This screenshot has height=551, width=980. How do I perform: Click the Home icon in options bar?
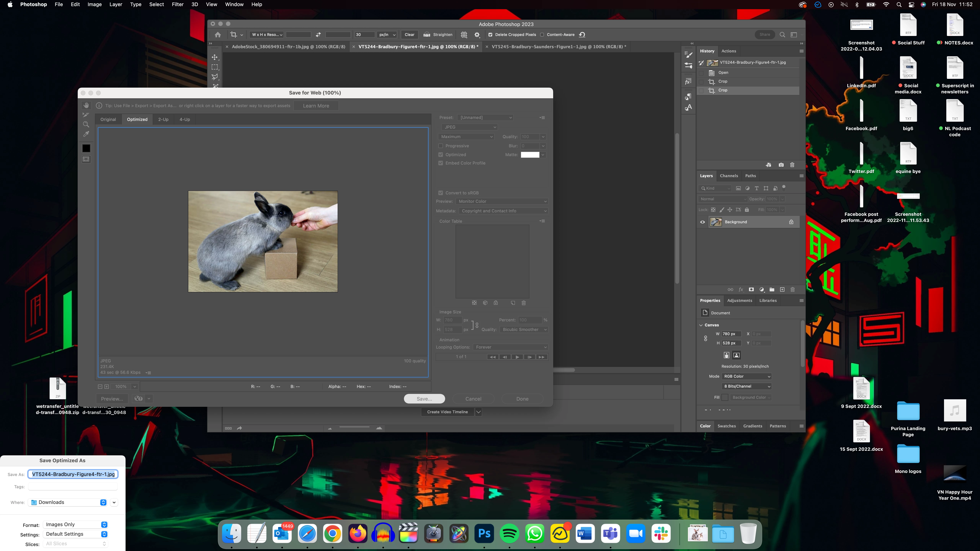(218, 35)
